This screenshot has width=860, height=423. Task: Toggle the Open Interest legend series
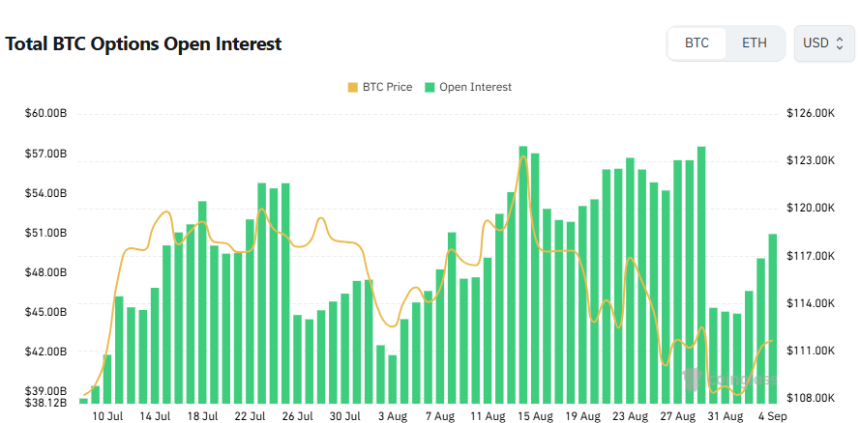point(475,87)
